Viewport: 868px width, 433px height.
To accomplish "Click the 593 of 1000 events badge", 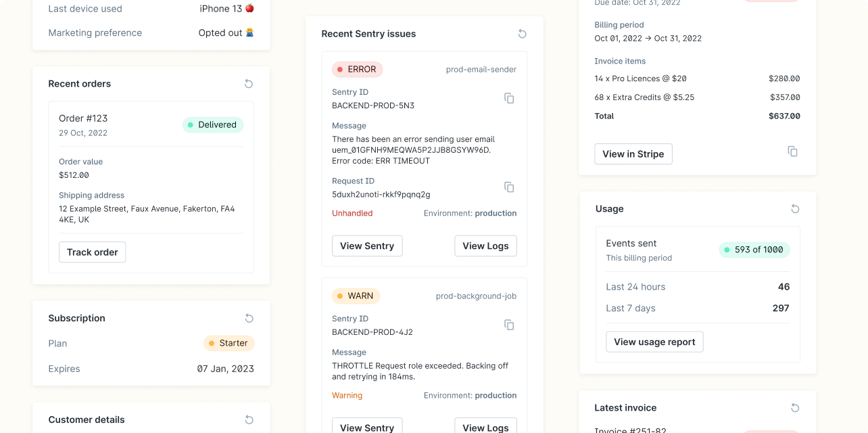I will coord(754,250).
